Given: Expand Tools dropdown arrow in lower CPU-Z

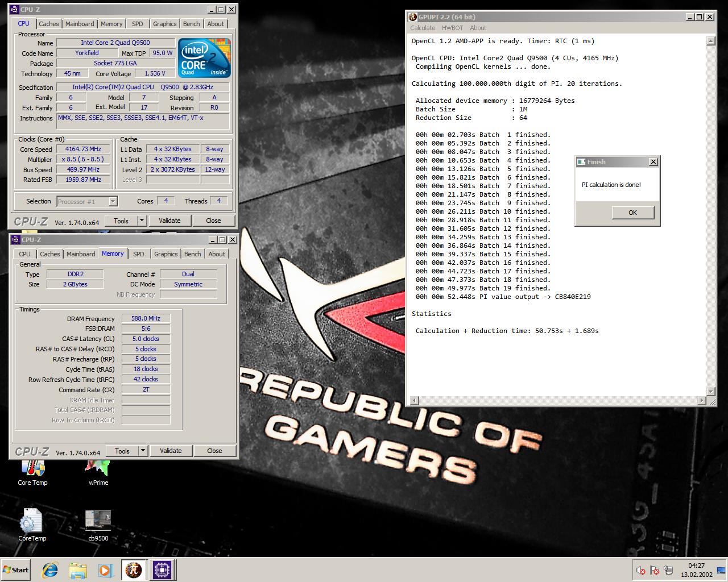Looking at the screenshot, I should click(x=143, y=451).
